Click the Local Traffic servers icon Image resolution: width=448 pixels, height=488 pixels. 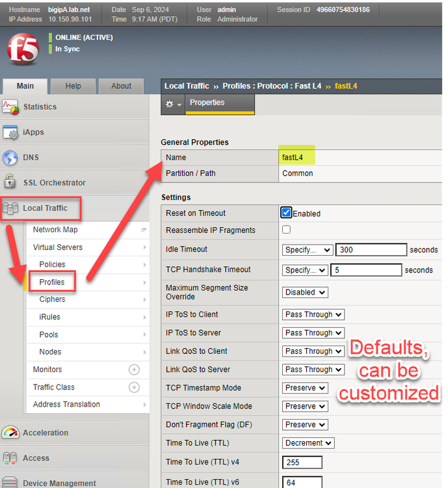click(x=10, y=208)
